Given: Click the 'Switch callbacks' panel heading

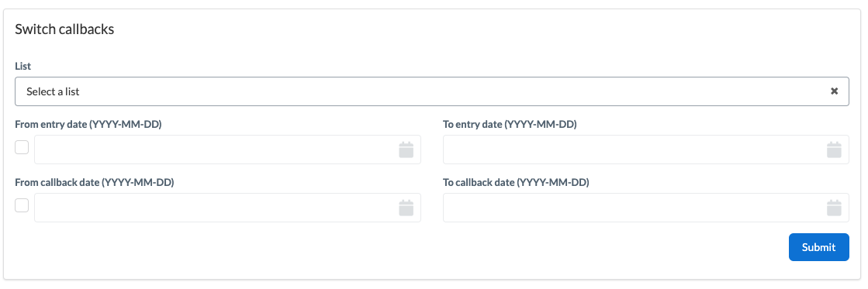Looking at the screenshot, I should [x=64, y=29].
